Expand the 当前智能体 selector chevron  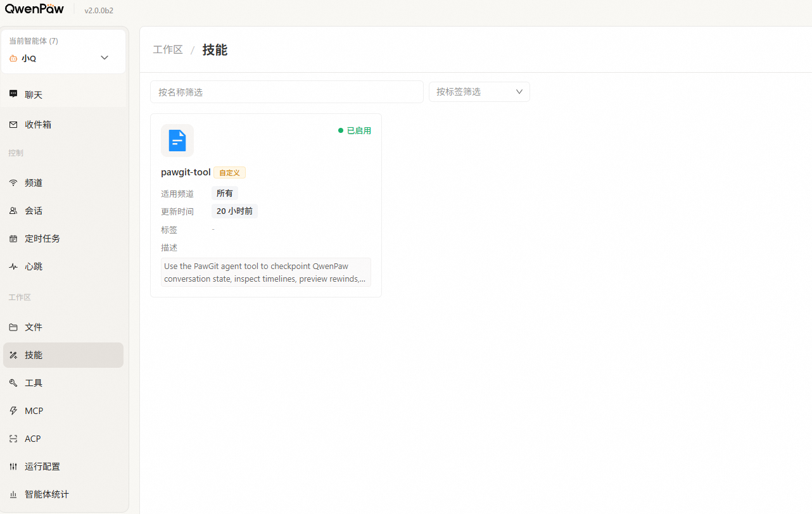pyautogui.click(x=105, y=58)
